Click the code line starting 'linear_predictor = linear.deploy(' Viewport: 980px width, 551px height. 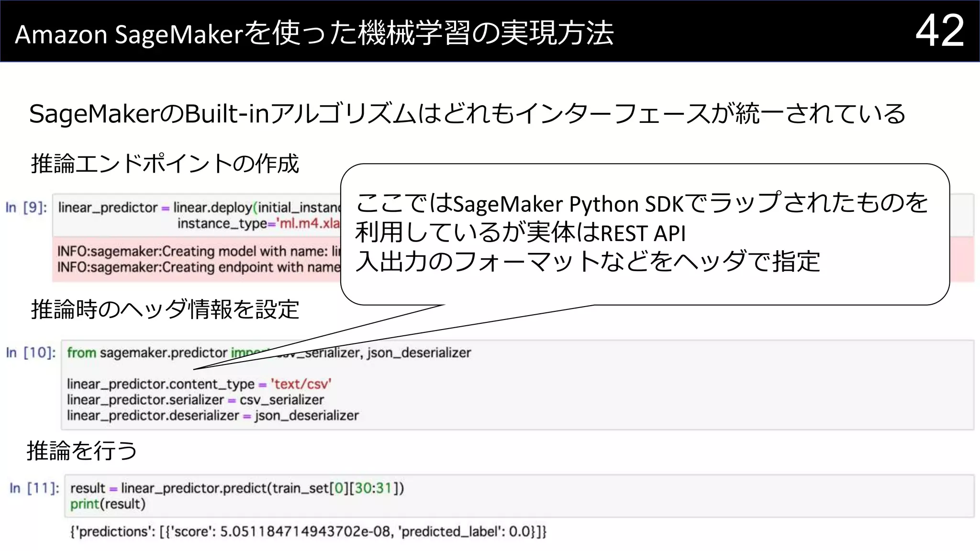(x=199, y=208)
